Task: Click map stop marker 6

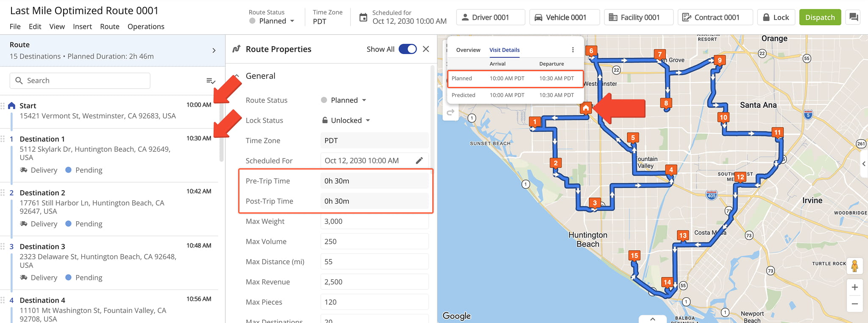Action: [x=591, y=51]
